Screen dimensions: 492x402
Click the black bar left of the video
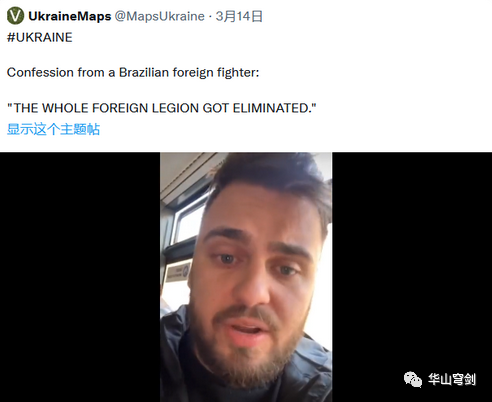[x=80, y=277]
